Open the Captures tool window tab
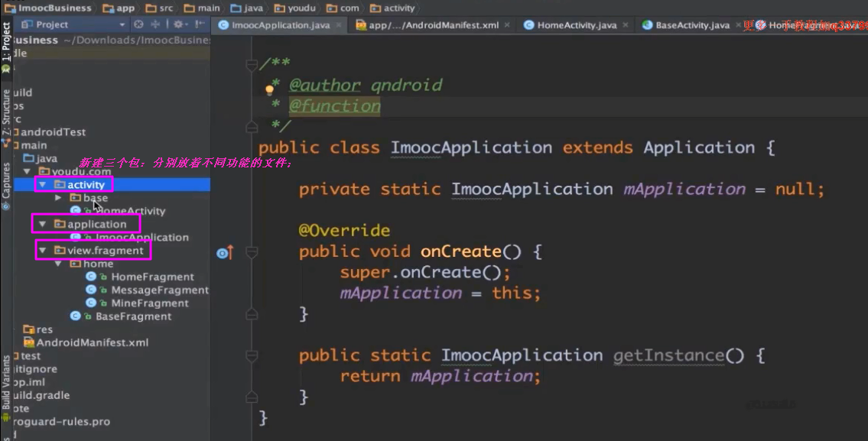The height and width of the screenshot is (441, 868). (x=6, y=186)
